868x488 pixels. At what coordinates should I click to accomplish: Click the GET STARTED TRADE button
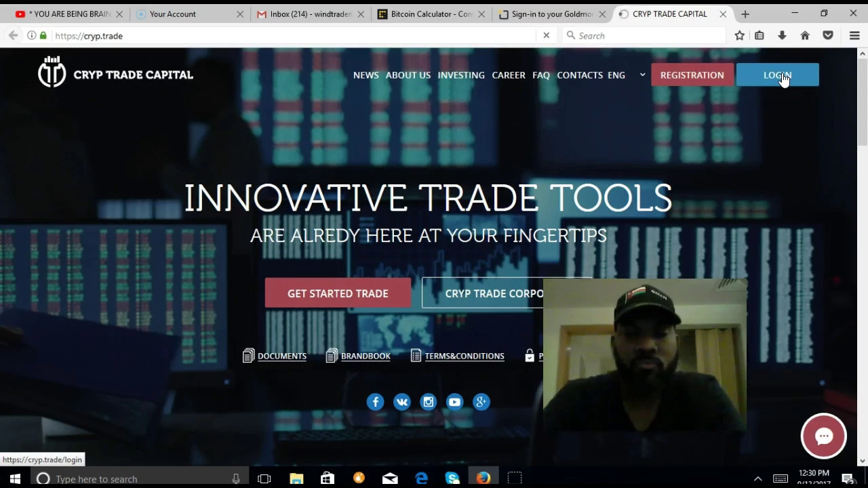click(338, 293)
